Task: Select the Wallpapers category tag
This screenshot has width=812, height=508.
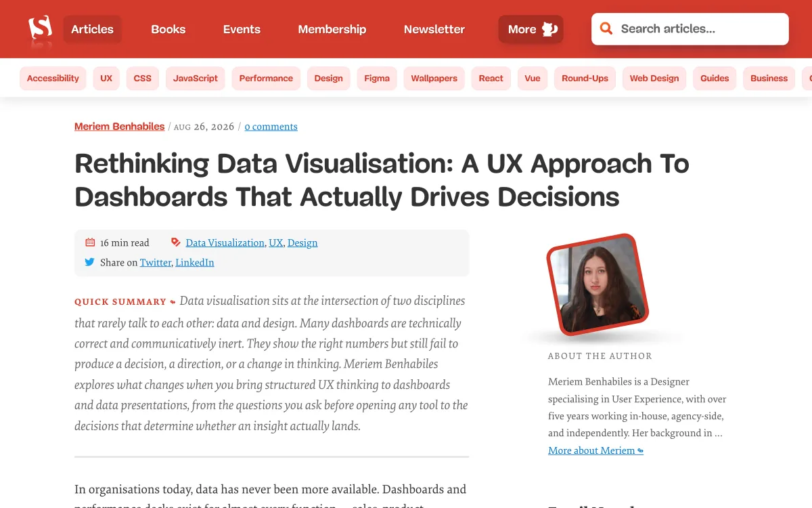Action: click(x=434, y=79)
